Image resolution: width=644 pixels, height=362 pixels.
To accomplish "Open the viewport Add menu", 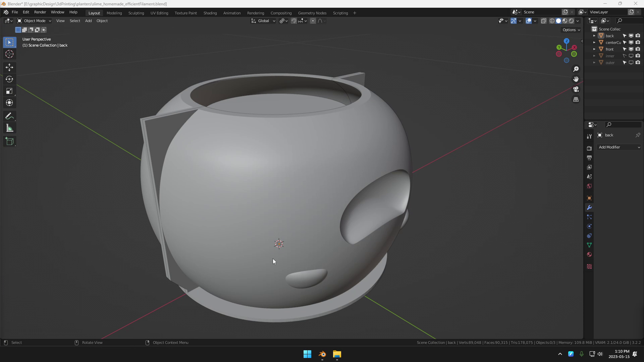I will coord(88,21).
